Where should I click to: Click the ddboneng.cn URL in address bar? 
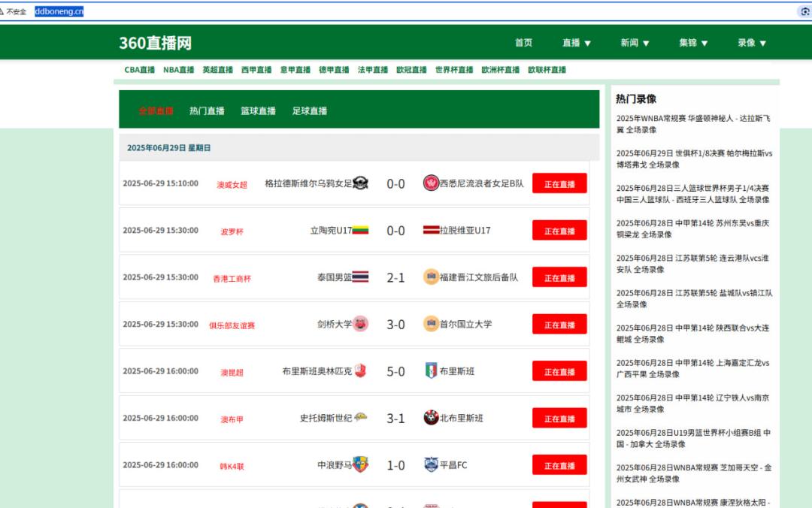[59, 11]
